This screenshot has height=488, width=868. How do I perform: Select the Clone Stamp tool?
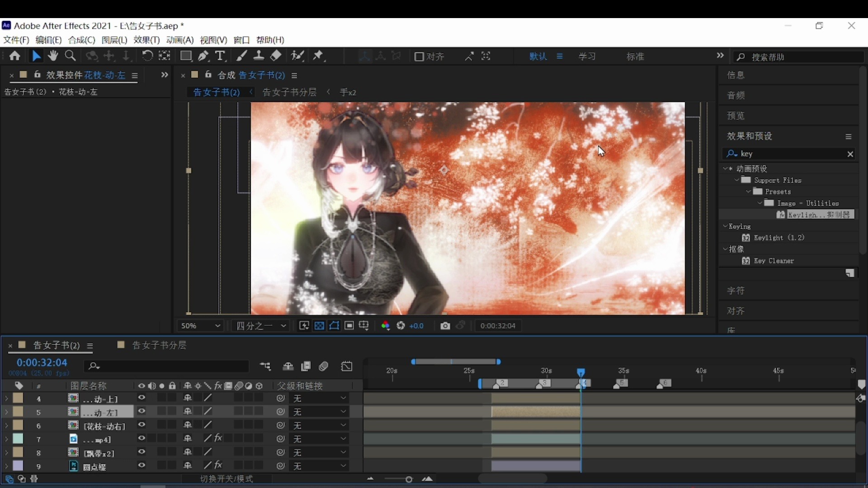259,56
